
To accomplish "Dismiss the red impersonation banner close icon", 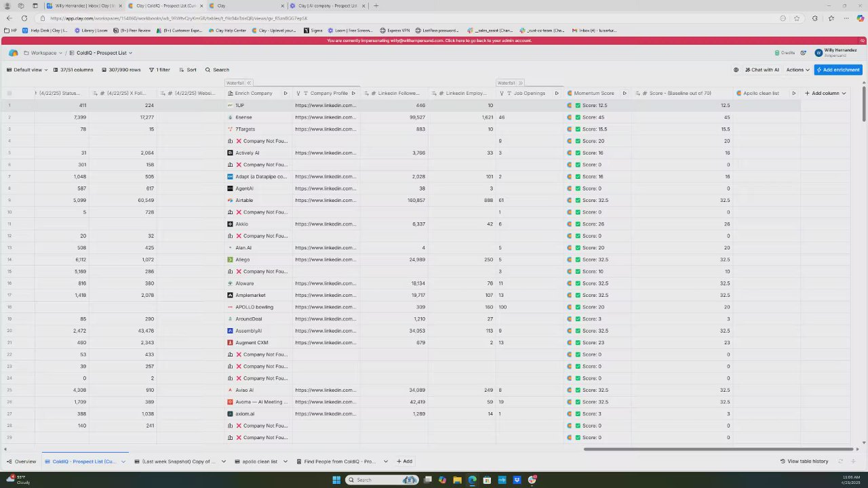I will pyautogui.click(x=863, y=41).
